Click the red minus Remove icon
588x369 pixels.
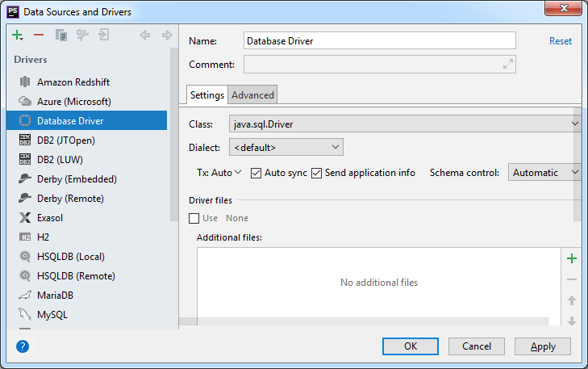point(39,36)
